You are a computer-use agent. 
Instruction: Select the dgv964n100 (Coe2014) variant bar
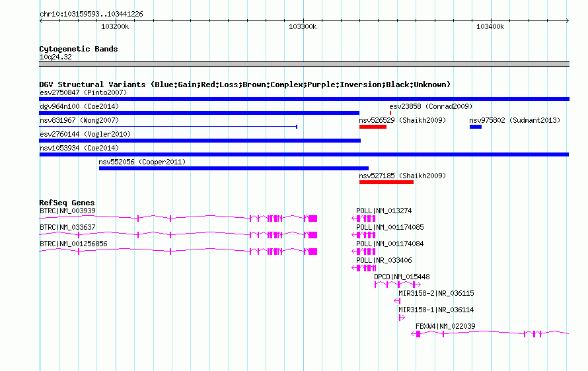tap(199, 113)
